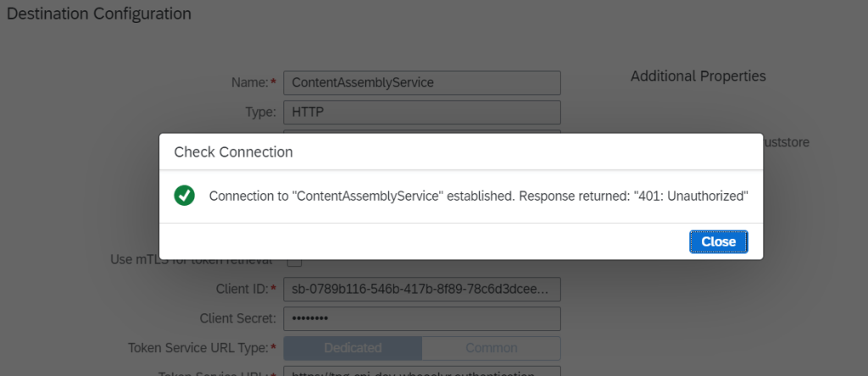Click the Token Service URL input field
Screen dimensions: 868x376
tap(421, 371)
